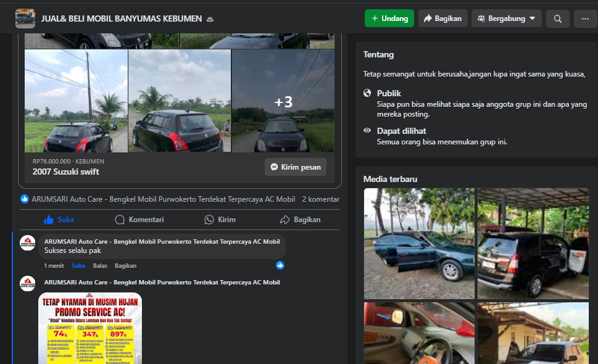Click Balas to reply to comment
The image size is (598, 364).
pyautogui.click(x=100, y=266)
